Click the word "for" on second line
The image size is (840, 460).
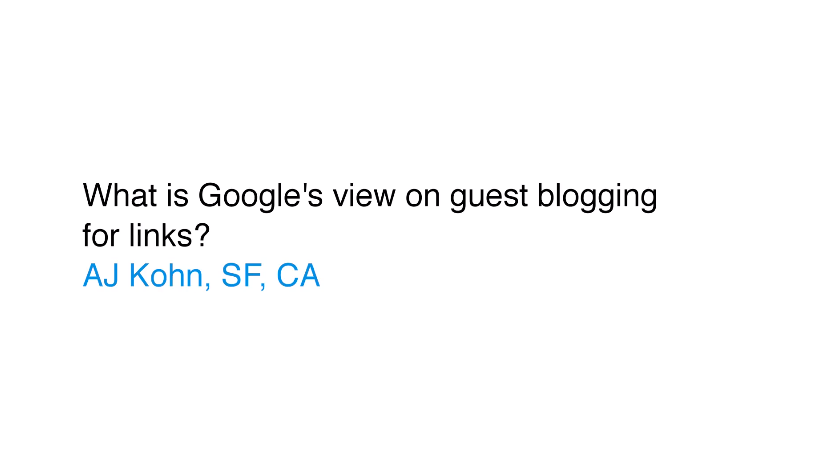(100, 236)
